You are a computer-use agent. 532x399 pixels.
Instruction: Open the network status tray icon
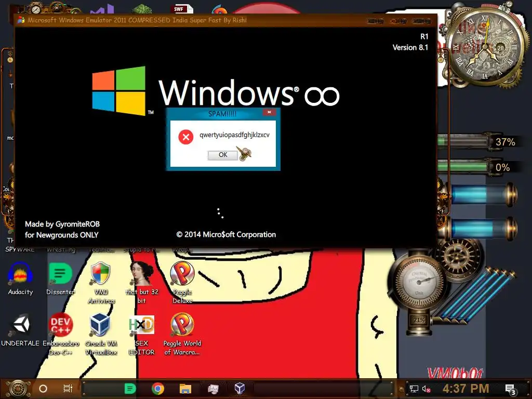(414, 389)
